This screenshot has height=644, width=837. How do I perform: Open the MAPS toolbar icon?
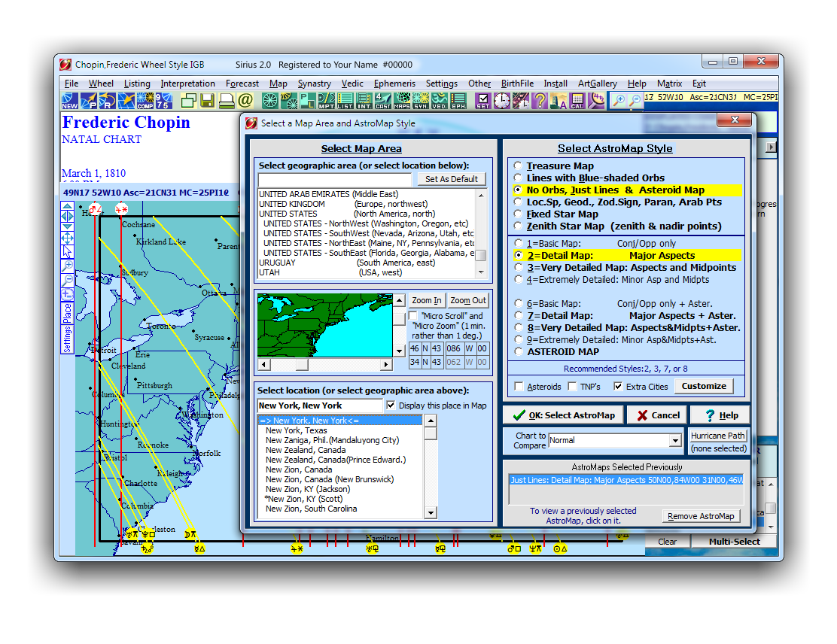402,101
